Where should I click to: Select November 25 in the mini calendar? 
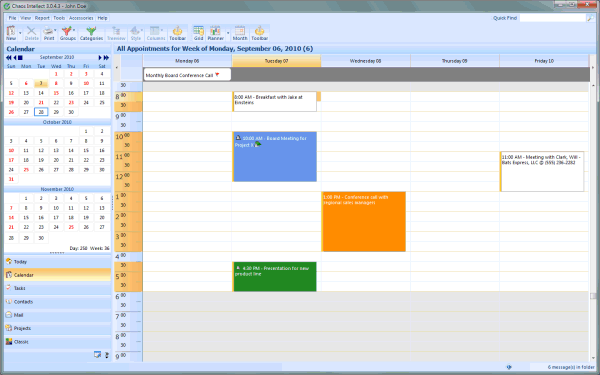(71, 227)
